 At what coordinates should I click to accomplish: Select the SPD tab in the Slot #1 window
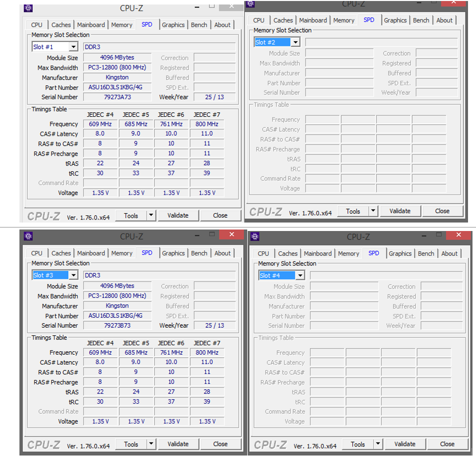pyautogui.click(x=147, y=24)
